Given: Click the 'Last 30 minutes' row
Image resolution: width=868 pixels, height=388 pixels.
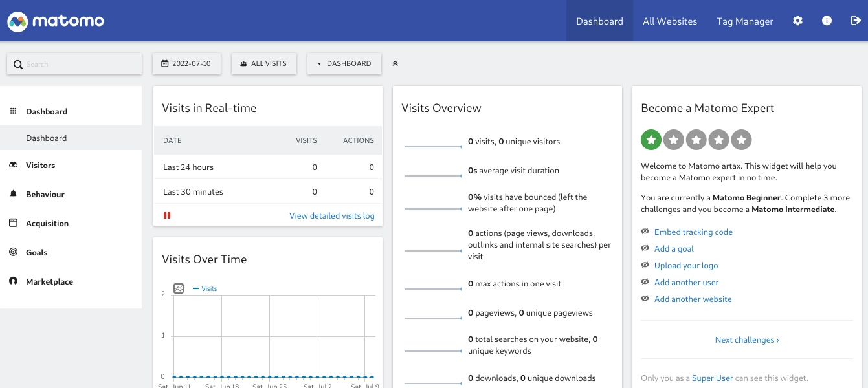Looking at the screenshot, I should point(268,191).
